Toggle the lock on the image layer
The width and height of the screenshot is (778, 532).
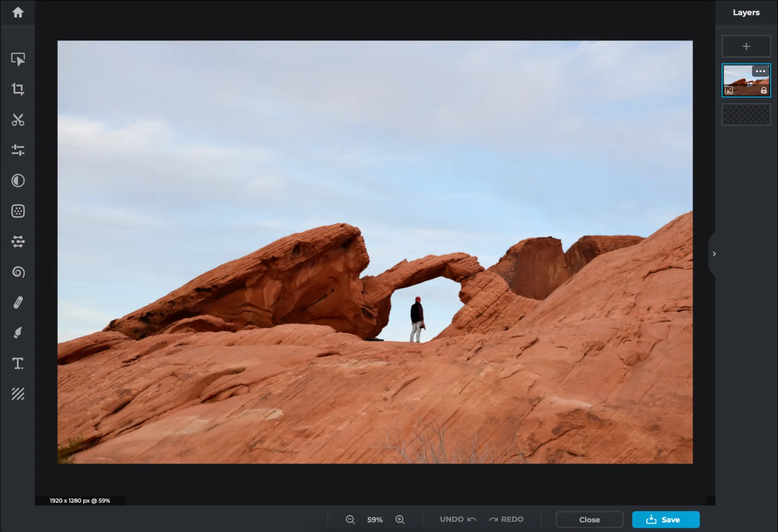[763, 91]
